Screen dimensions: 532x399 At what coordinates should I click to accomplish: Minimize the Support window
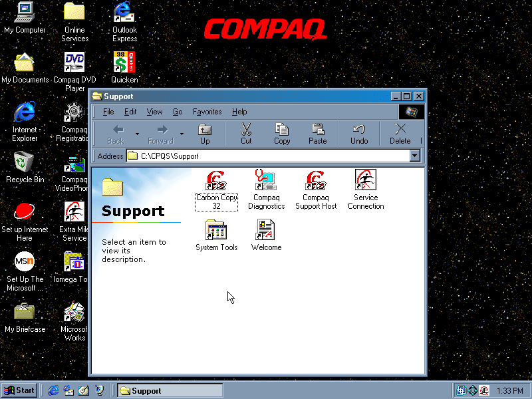click(396, 96)
